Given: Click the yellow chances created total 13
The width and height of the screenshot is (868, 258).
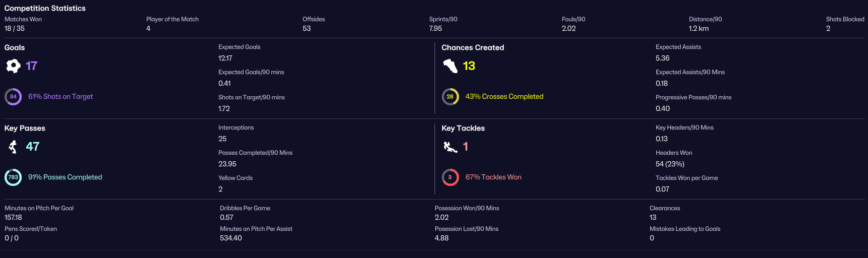Looking at the screenshot, I should click(x=469, y=66).
